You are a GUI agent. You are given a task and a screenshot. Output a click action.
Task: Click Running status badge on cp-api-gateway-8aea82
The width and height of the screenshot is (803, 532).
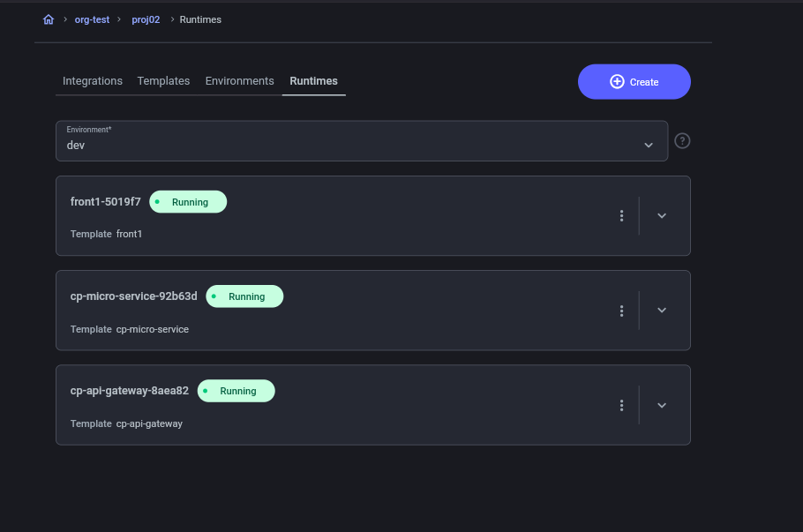tap(236, 391)
